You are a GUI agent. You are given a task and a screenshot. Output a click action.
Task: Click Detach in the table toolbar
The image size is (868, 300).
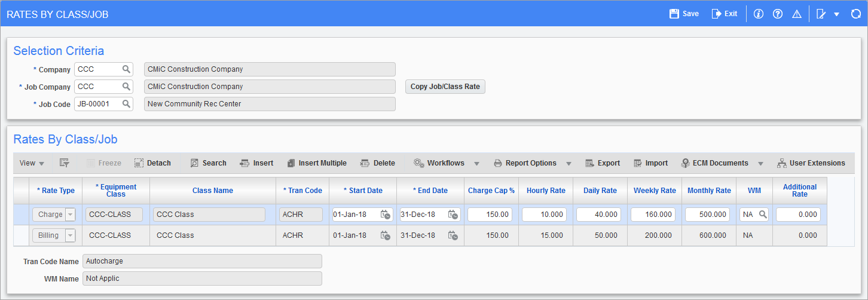152,163
